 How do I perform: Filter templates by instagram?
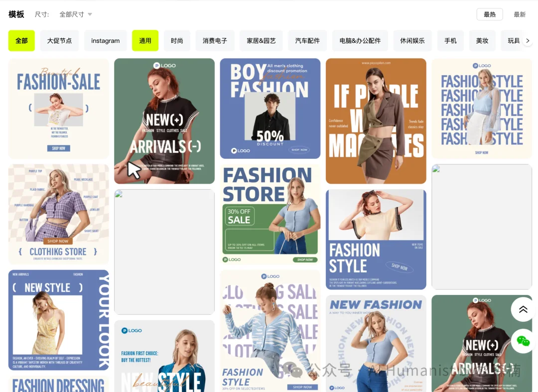pyautogui.click(x=105, y=41)
